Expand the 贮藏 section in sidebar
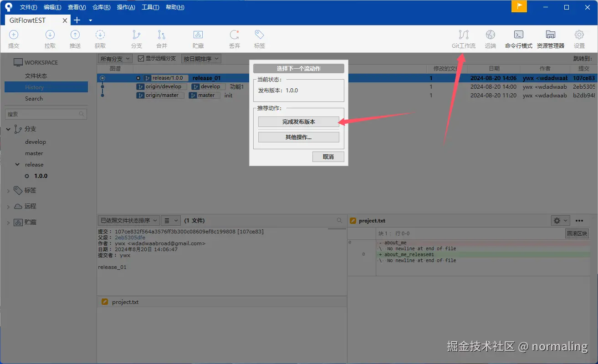This screenshot has width=598, height=364. 8,222
